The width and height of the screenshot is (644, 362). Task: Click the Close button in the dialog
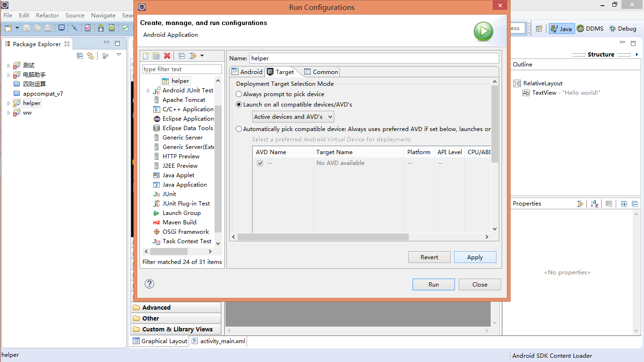click(480, 284)
